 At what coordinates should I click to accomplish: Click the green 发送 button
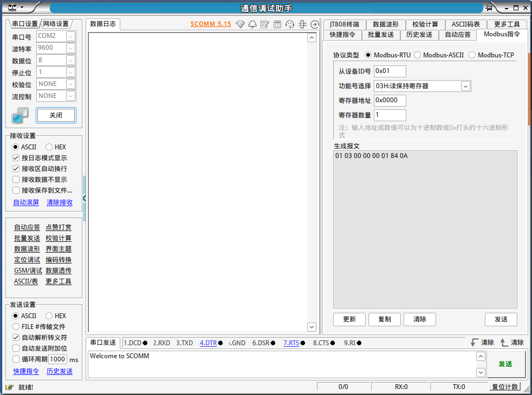505,364
